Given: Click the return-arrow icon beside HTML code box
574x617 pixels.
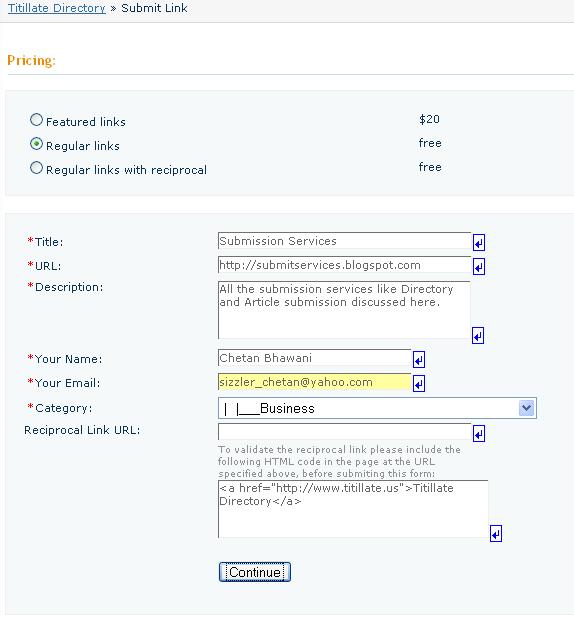Looking at the screenshot, I should [496, 534].
